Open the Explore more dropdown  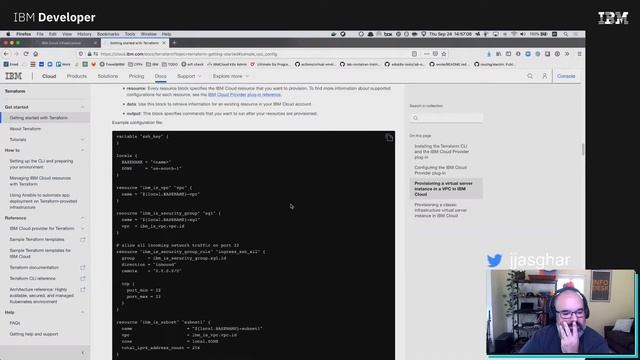231,76
